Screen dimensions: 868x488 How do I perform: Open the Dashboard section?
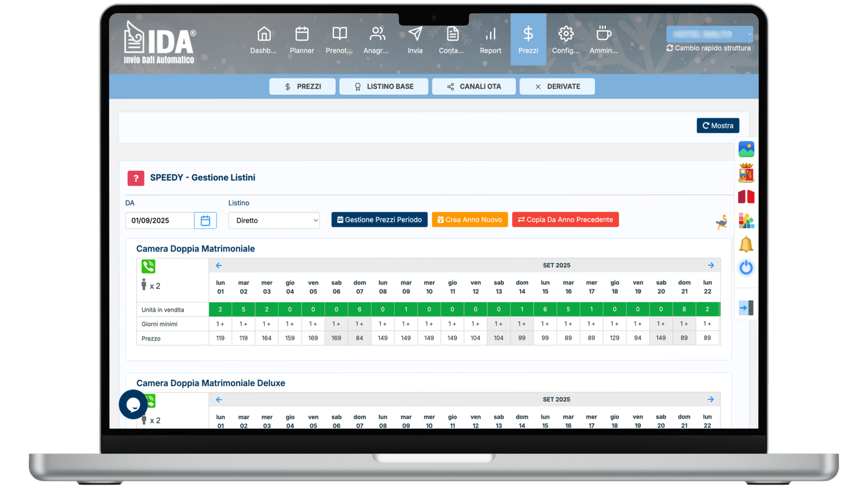coord(263,40)
